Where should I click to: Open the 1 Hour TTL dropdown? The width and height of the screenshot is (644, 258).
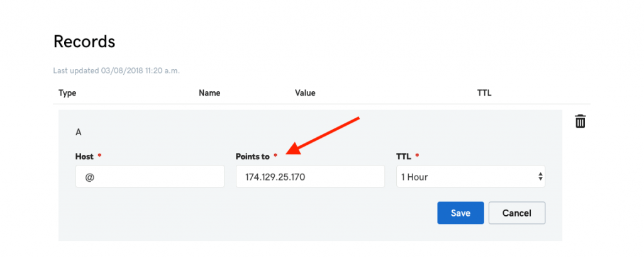[x=470, y=176]
